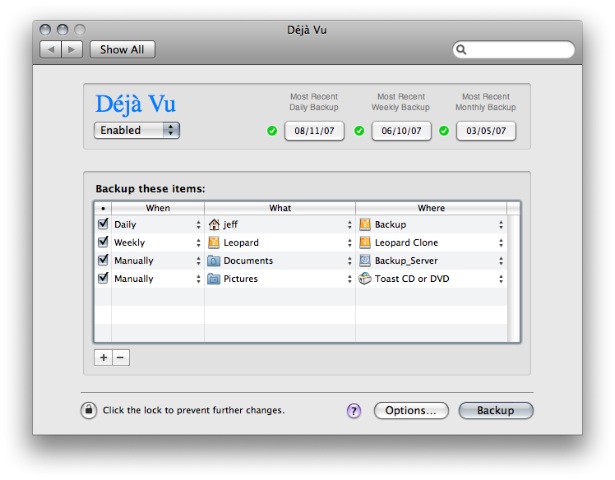Click the plus button to add backup item
The width and height of the screenshot is (615, 480).
[x=103, y=357]
